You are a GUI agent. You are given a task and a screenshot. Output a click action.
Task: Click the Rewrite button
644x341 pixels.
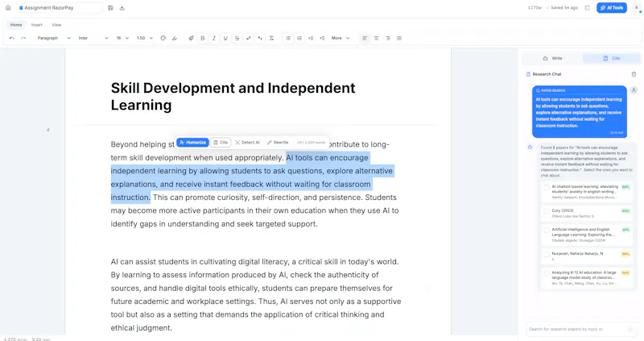click(278, 143)
